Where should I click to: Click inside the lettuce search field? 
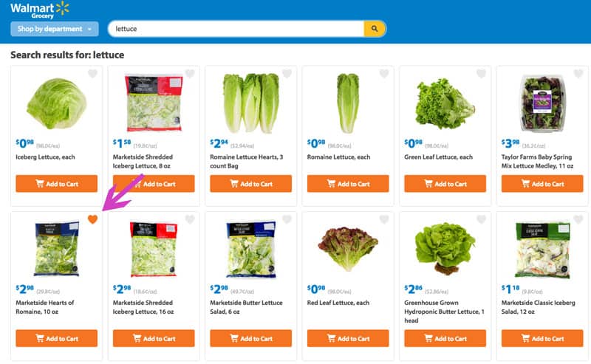(236, 29)
